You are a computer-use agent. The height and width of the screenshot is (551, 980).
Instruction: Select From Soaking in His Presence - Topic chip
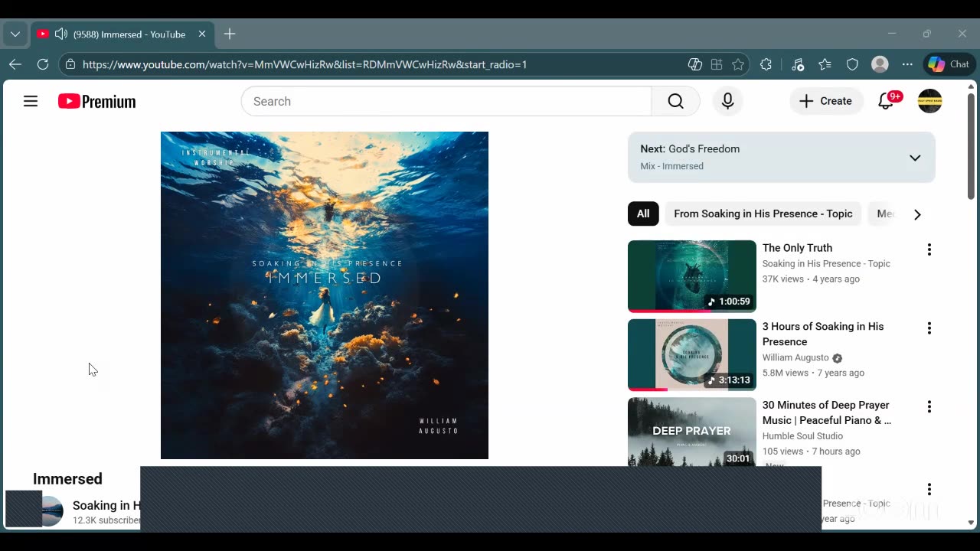click(763, 214)
